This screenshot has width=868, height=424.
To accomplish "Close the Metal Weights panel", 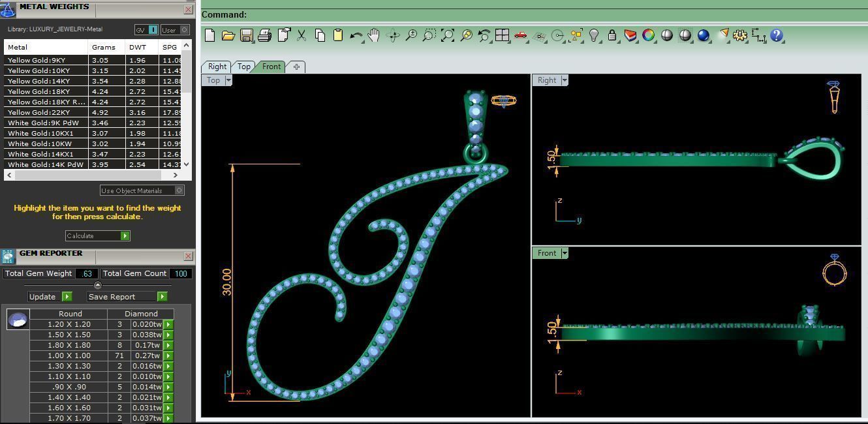I will pos(188,10).
